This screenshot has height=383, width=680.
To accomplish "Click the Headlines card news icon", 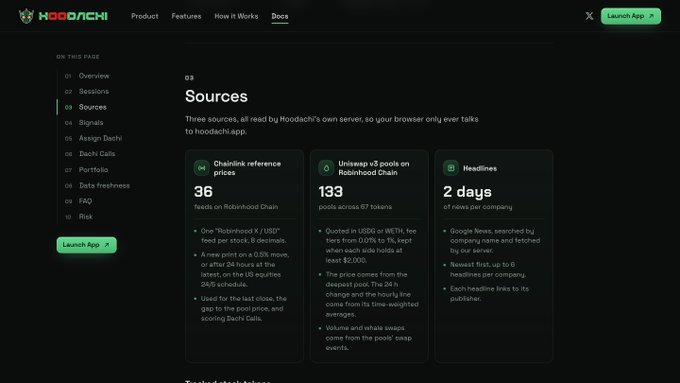I will coord(451,168).
